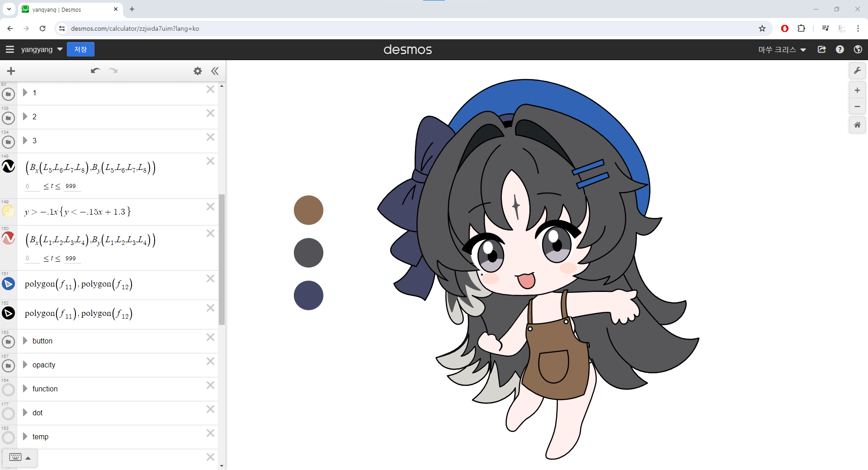Click the 저장 save button
Viewport: 868px width, 470px height.
80,49
